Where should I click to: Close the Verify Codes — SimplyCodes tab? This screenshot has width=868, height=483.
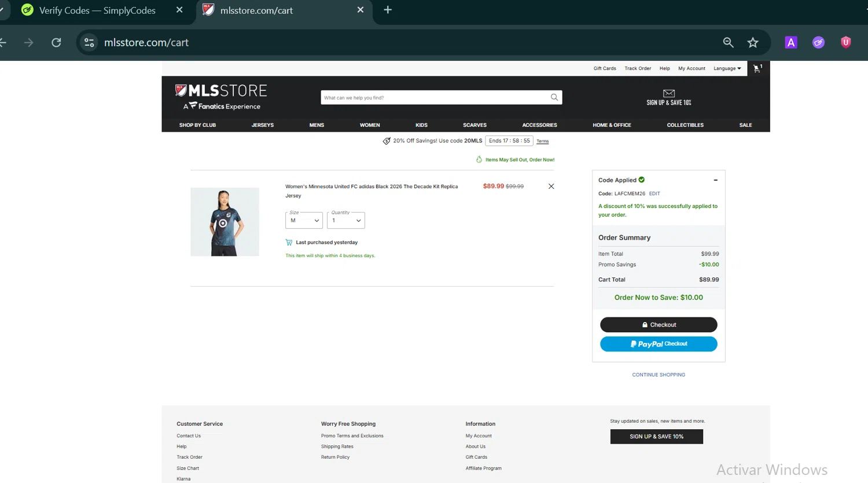click(x=179, y=10)
